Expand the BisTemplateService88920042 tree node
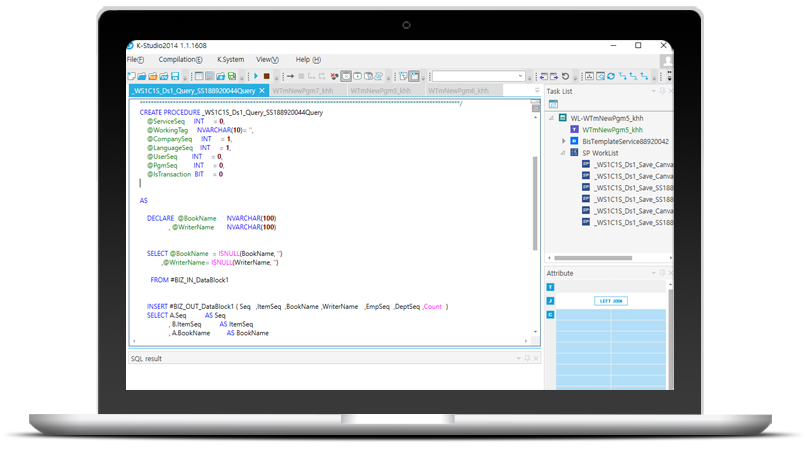This screenshot has height=450, width=805. [564, 141]
